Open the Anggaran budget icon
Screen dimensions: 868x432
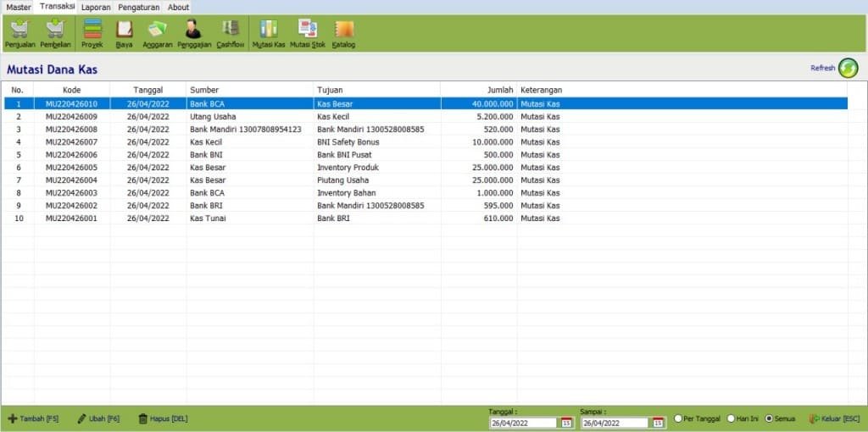click(x=158, y=34)
